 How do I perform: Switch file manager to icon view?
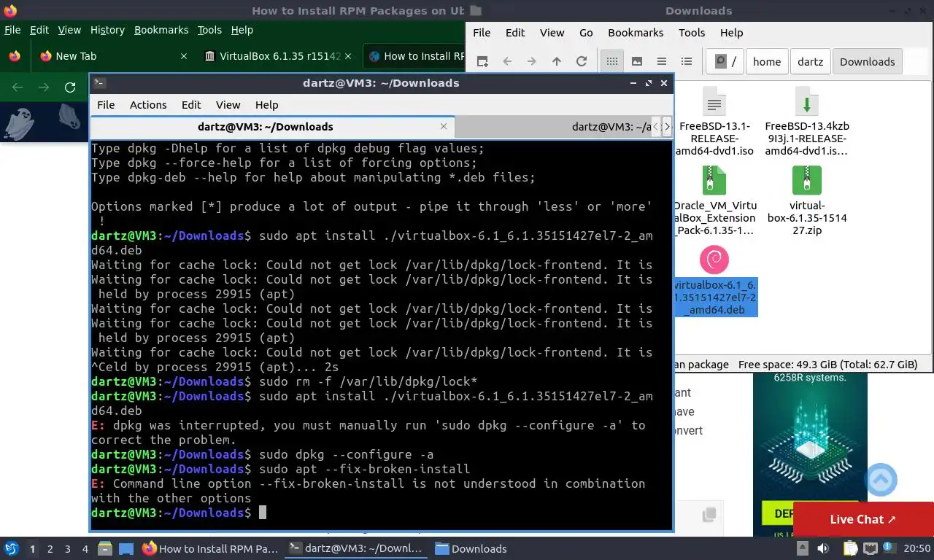click(612, 62)
